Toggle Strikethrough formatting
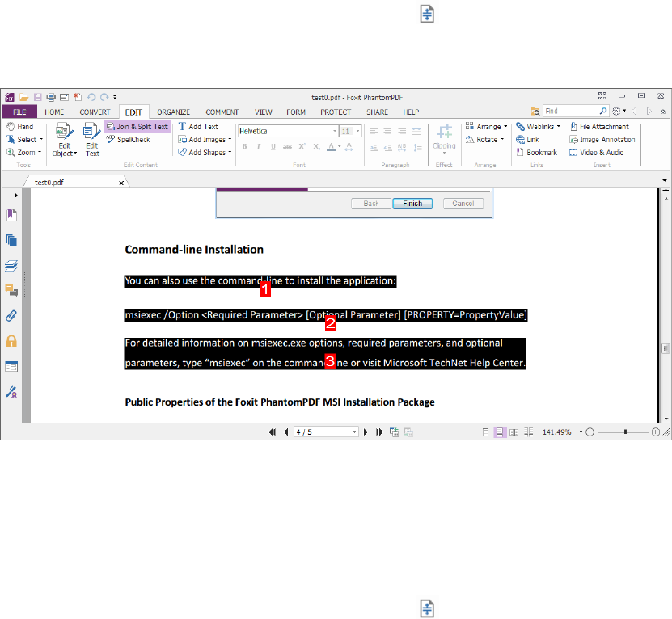This screenshot has width=672, height=619. pyautogui.click(x=287, y=146)
